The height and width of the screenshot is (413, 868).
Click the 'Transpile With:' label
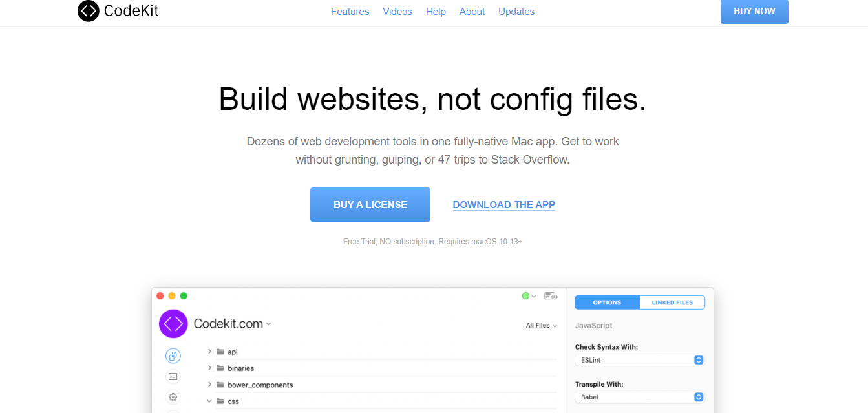(599, 384)
